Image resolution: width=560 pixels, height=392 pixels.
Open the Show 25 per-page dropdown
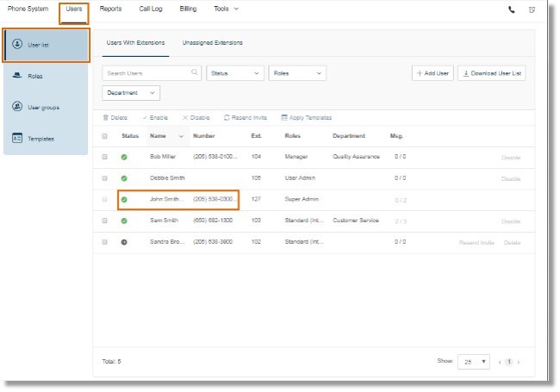(x=474, y=362)
